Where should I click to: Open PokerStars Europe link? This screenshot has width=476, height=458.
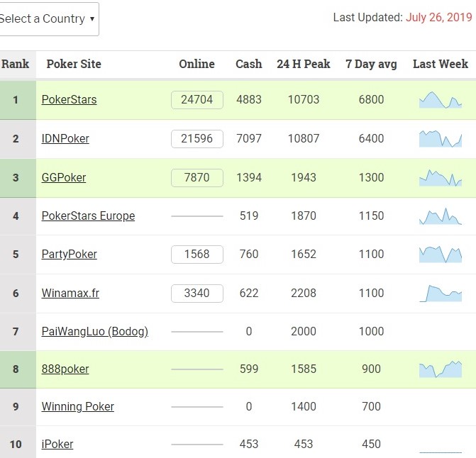[88, 216]
